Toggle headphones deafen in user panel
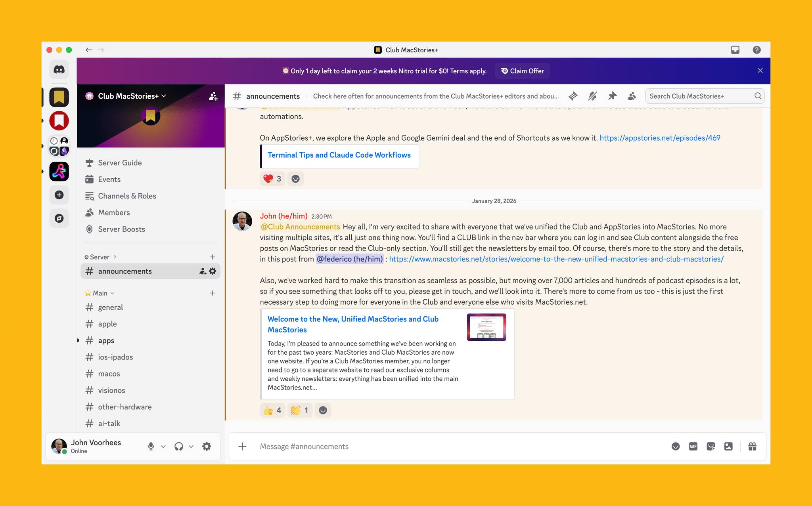Screen dimensions: 812x506 click(179, 447)
